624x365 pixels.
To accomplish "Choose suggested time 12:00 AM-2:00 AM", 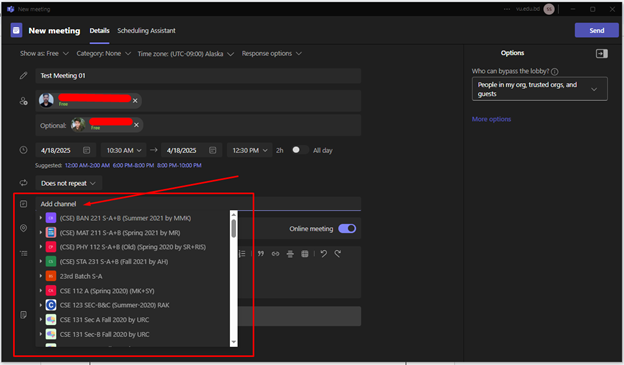I will (x=87, y=165).
